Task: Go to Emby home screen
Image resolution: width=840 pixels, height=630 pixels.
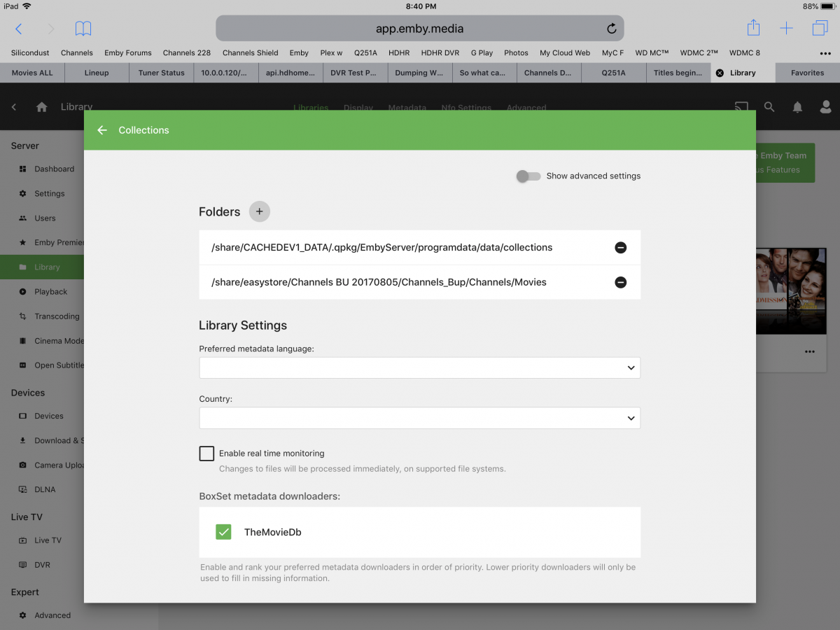Action: (x=42, y=107)
